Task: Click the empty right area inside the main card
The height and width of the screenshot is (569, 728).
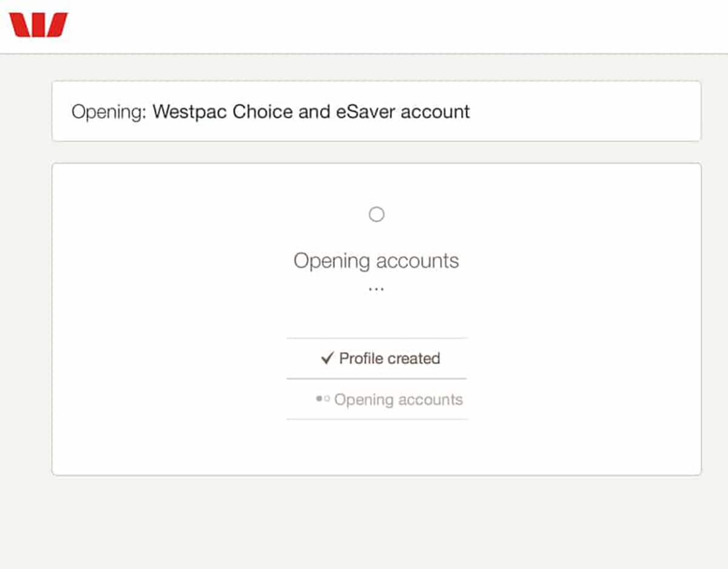Action: pos(584,318)
